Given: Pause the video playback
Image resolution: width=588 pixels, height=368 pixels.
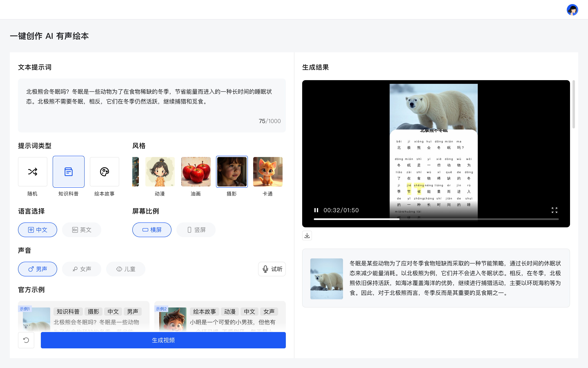Looking at the screenshot, I should point(316,210).
